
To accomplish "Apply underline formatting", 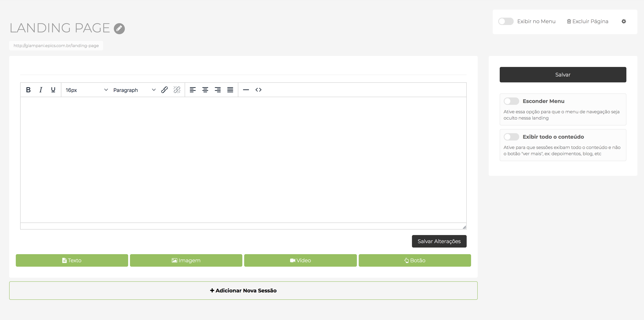I will [53, 90].
